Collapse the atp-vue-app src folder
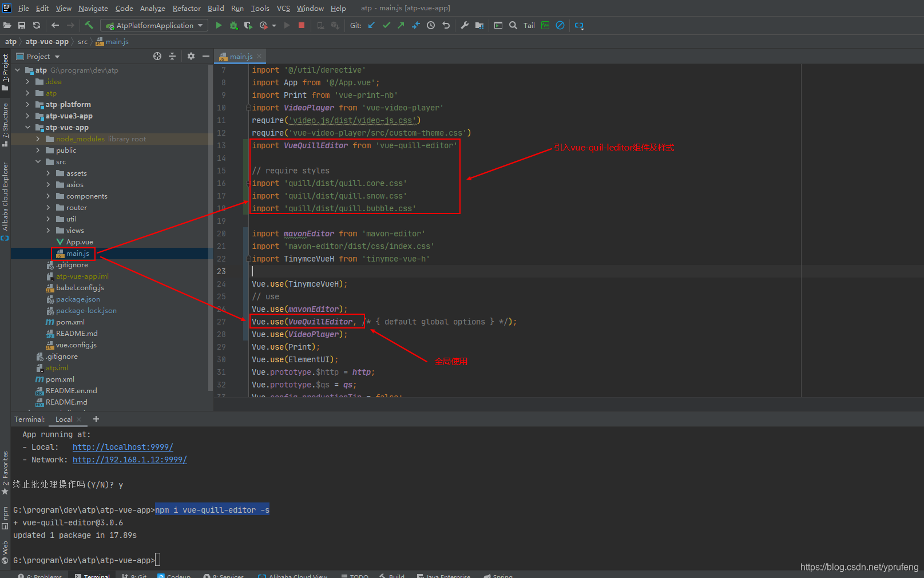Viewport: 924px width, 578px height. coord(38,161)
